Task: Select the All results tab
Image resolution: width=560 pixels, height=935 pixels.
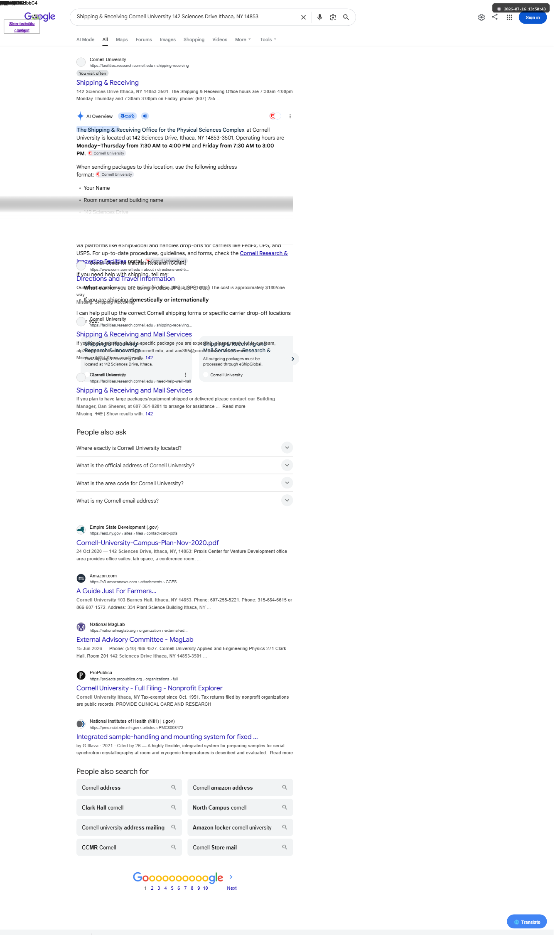Action: [105, 39]
